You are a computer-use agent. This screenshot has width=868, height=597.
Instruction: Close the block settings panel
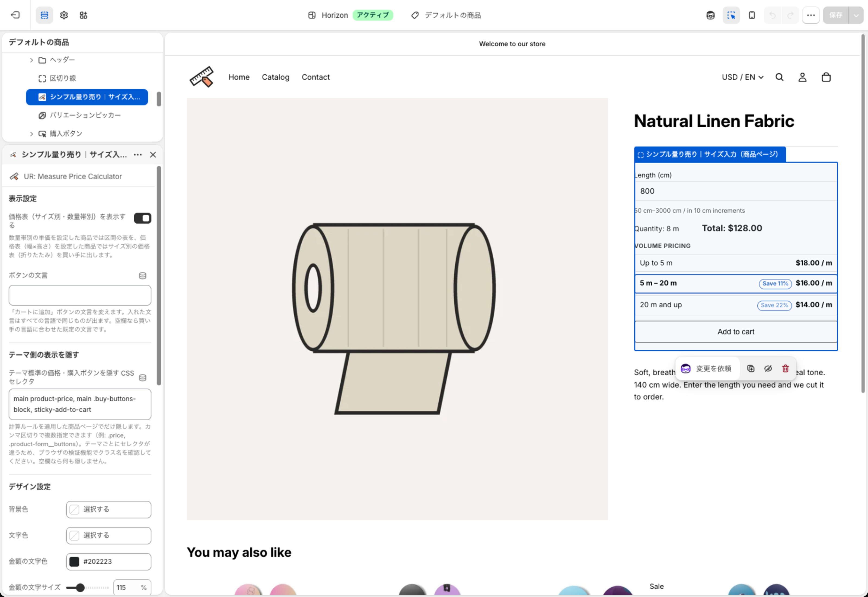(x=153, y=154)
